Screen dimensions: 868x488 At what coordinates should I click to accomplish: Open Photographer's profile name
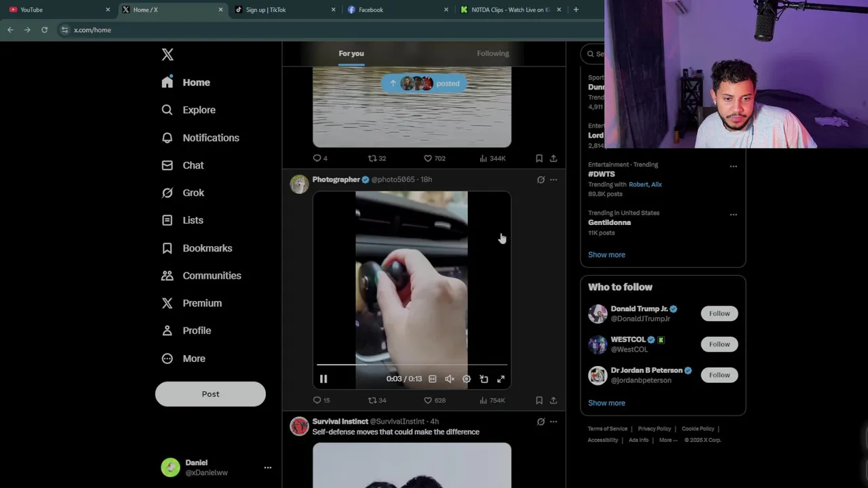[336, 180]
